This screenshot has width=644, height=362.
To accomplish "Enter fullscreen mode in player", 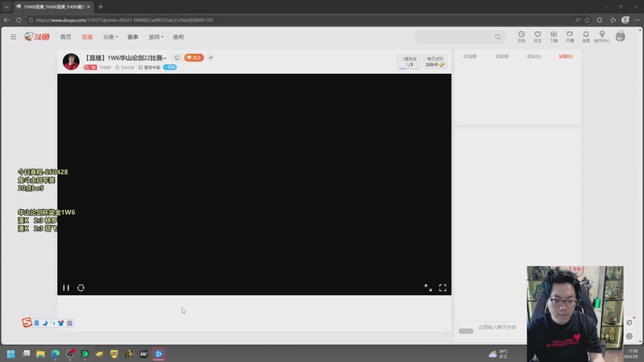I will [x=442, y=288].
